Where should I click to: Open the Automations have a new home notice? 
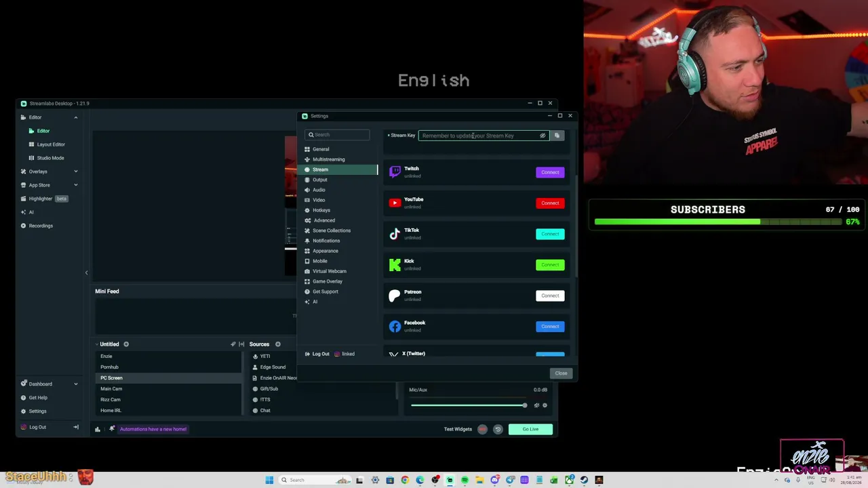pyautogui.click(x=153, y=429)
